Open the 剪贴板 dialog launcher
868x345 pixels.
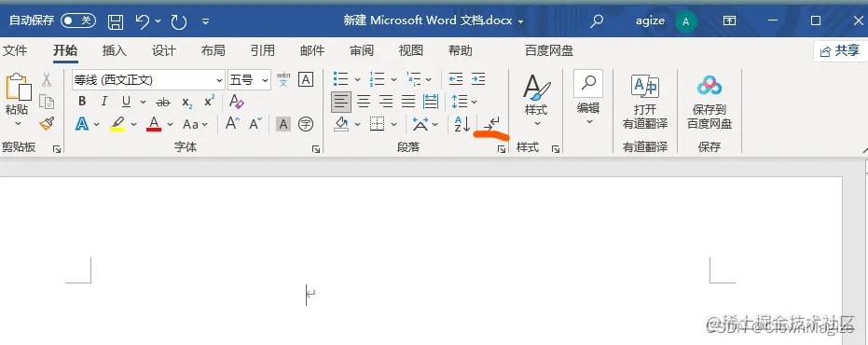point(57,149)
